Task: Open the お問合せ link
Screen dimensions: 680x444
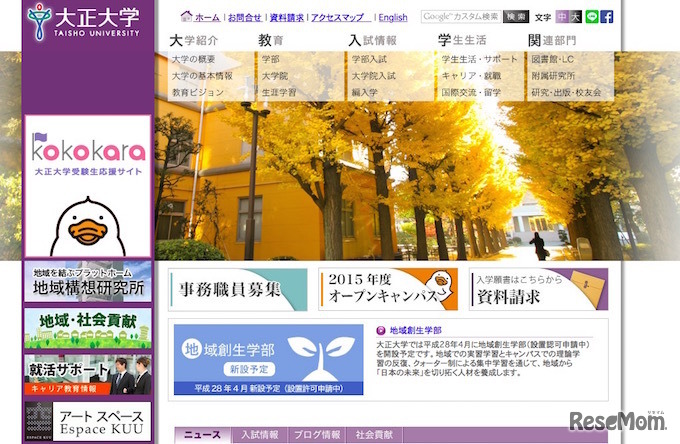Action: [x=245, y=17]
